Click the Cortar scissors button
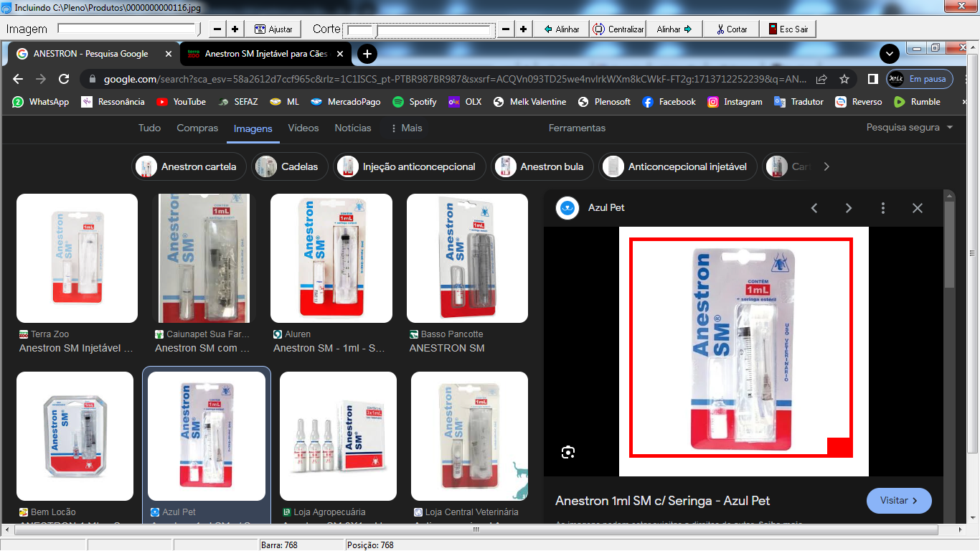 732,29
